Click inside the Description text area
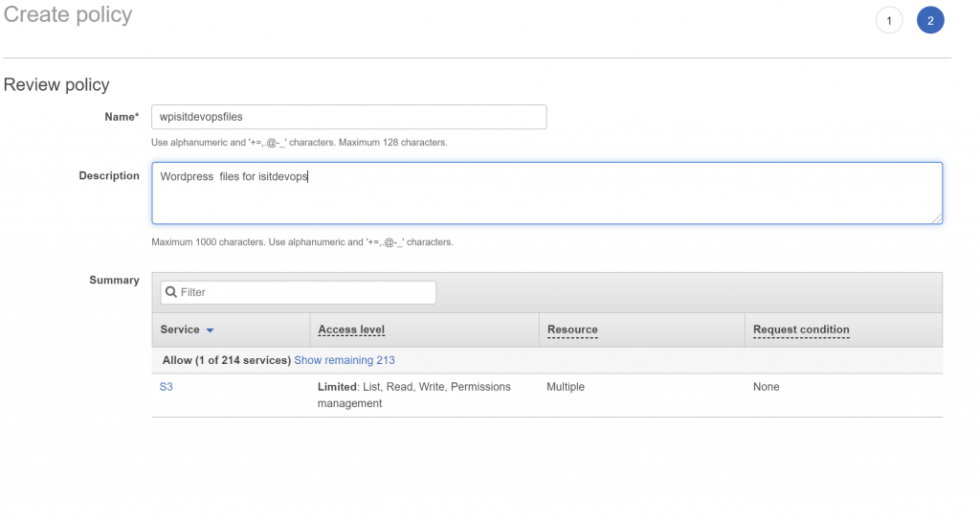This screenshot has width=980, height=522. click(x=546, y=193)
